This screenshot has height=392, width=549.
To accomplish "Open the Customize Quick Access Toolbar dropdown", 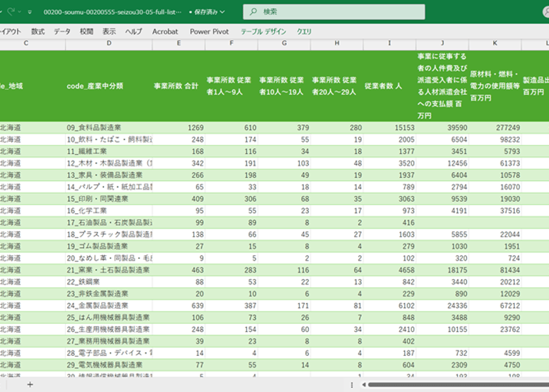I will 30,12.
